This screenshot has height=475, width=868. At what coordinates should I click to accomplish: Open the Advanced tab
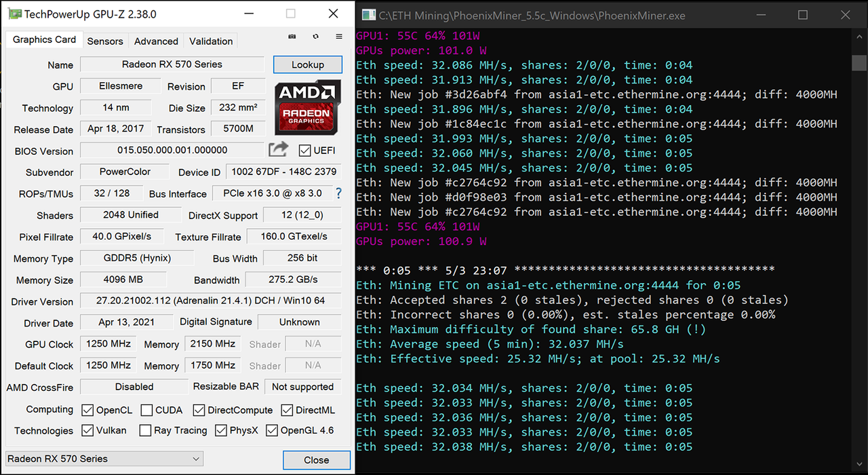156,41
